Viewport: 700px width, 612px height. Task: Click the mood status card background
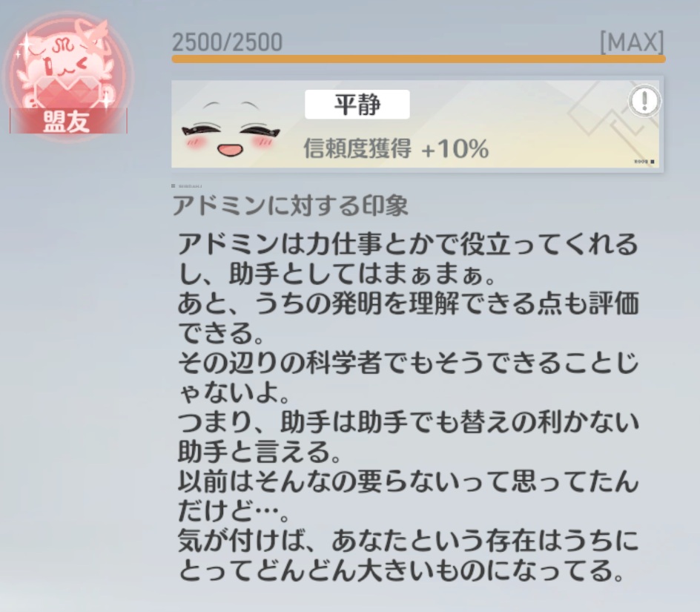click(x=417, y=124)
